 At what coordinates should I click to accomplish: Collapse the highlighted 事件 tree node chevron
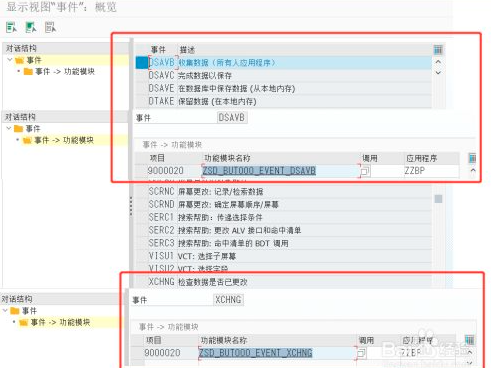point(10,60)
